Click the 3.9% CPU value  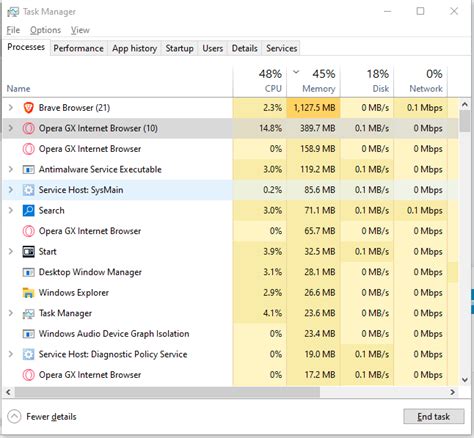click(x=272, y=252)
